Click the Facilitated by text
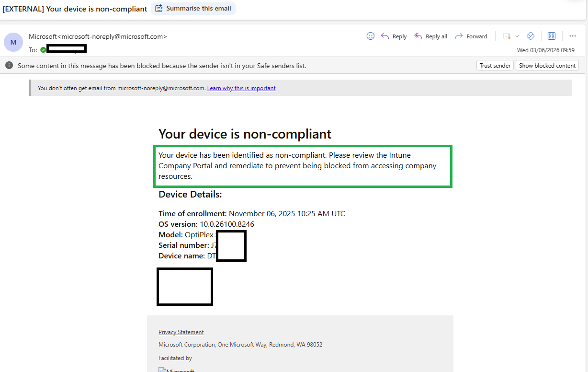 [x=175, y=358]
